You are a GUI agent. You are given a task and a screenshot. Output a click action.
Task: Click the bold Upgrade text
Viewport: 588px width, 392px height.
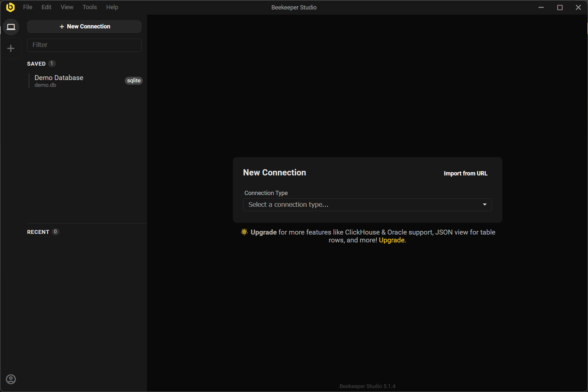pos(264,232)
